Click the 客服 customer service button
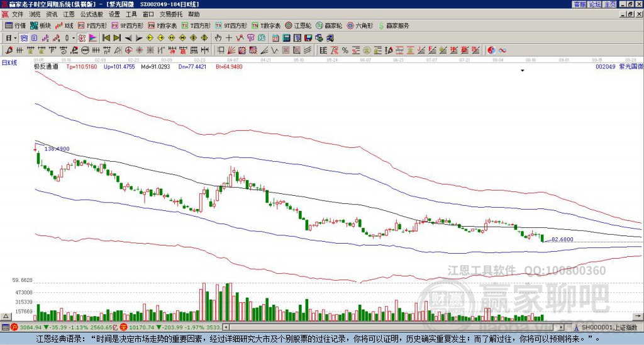The image size is (644, 345). (579, 4)
